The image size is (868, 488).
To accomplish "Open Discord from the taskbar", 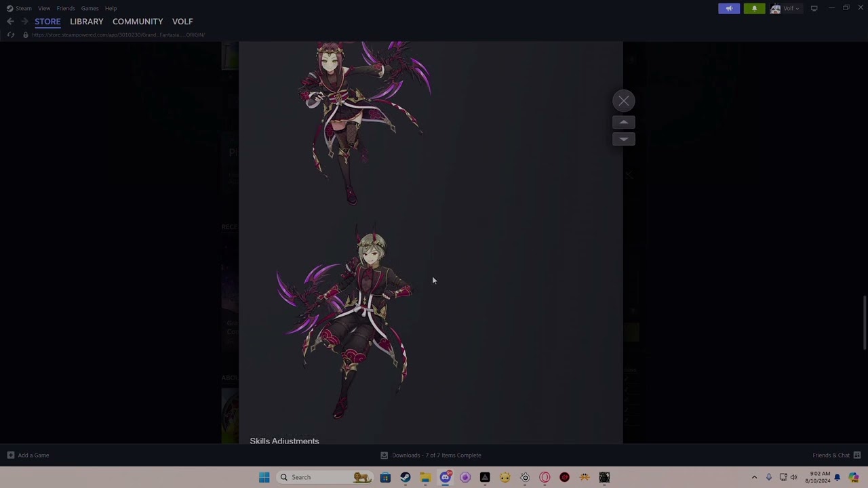I will coord(446,477).
